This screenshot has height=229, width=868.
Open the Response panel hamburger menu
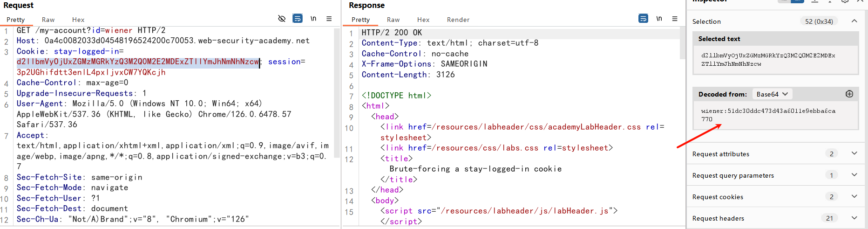coord(675,19)
